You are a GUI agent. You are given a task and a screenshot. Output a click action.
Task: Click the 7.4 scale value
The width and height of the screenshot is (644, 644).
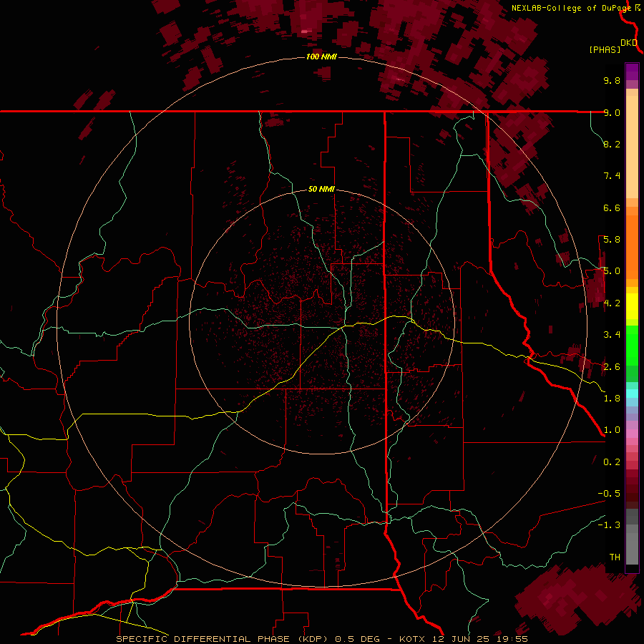click(x=612, y=176)
